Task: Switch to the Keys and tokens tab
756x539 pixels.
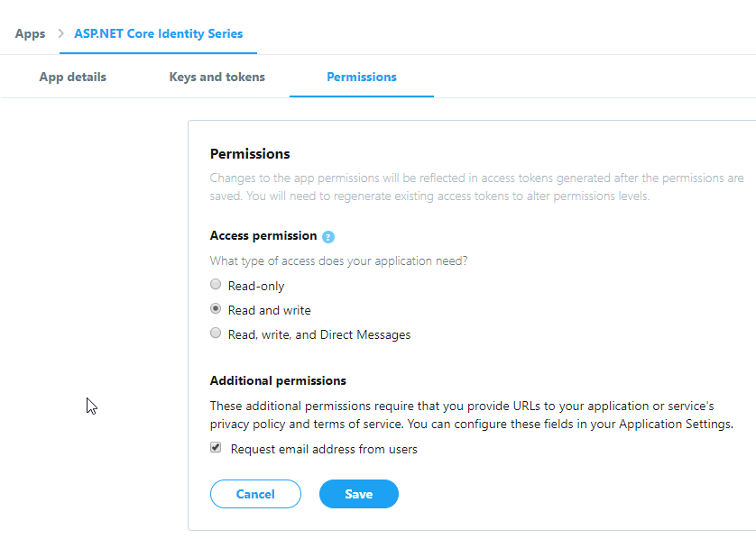Action: [217, 77]
